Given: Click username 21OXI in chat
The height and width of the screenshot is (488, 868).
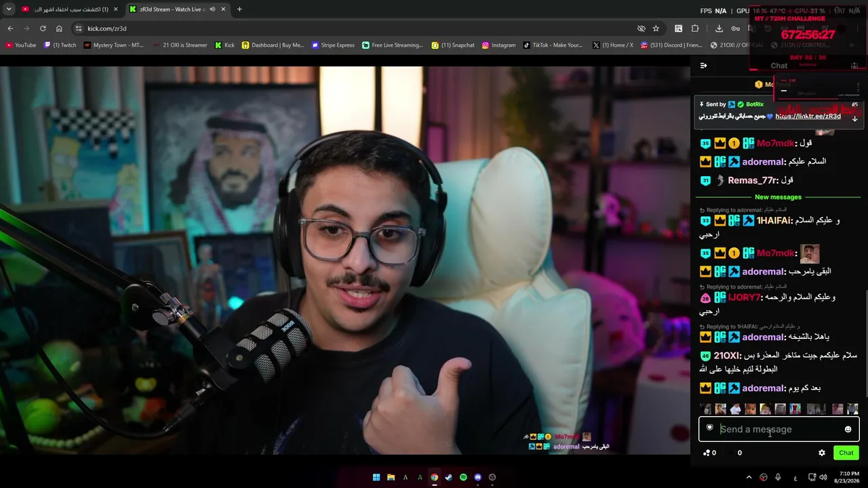Looking at the screenshot, I should pos(726,355).
